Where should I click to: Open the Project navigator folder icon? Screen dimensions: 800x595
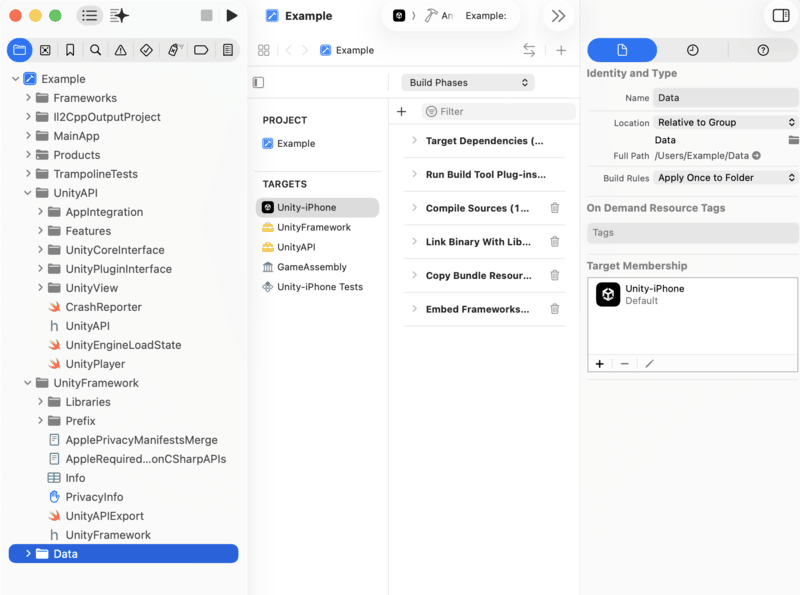coord(19,50)
